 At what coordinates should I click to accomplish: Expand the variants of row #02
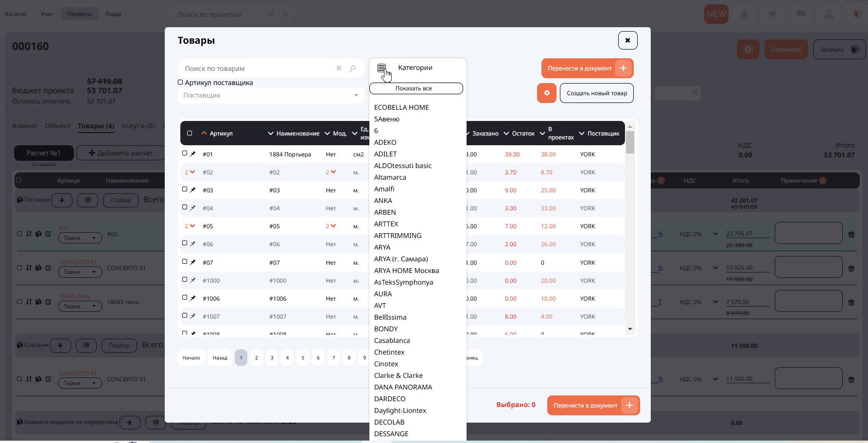(190, 172)
